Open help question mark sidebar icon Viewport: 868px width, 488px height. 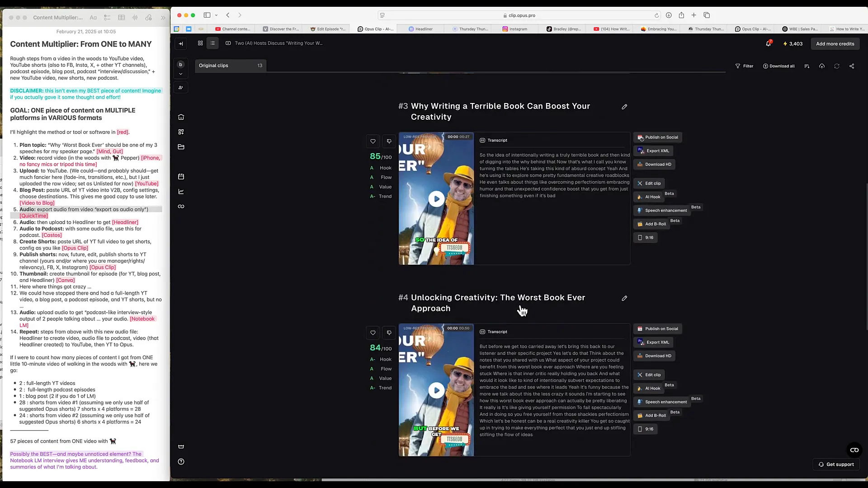(181, 462)
